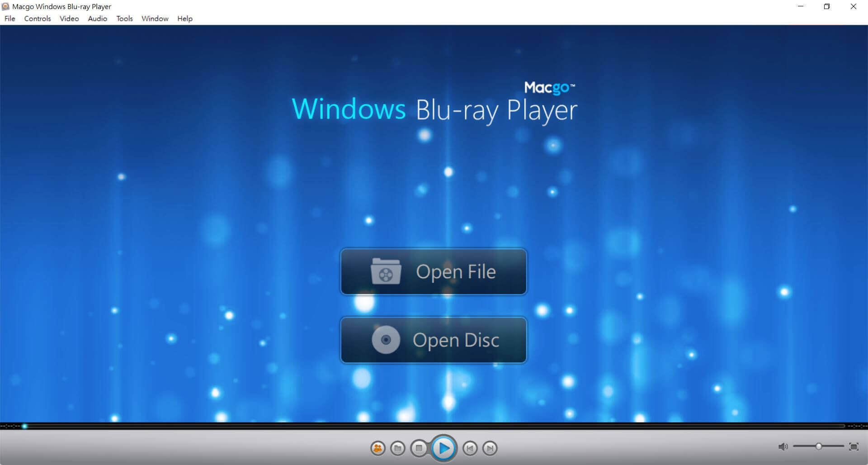Skip to the next chapter
The image size is (868, 465).
[x=490, y=448]
